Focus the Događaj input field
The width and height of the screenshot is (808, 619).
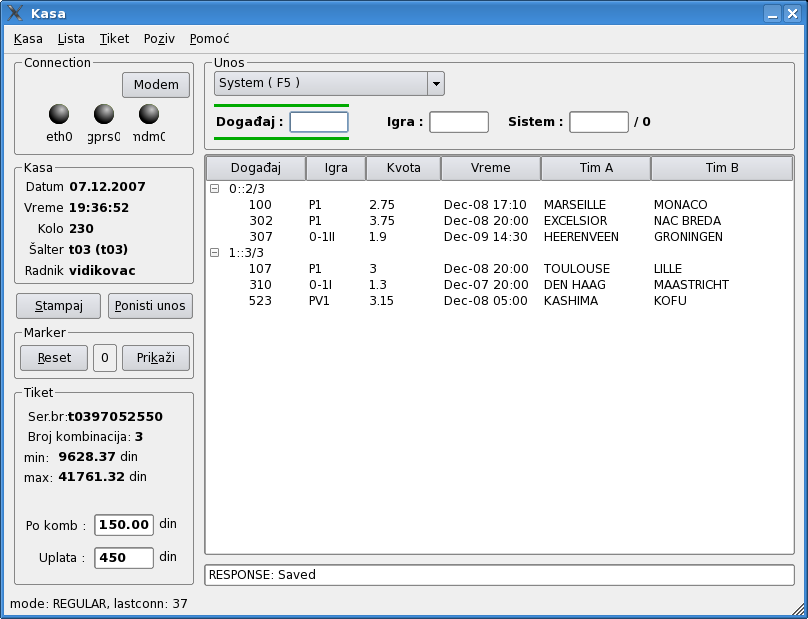pyautogui.click(x=319, y=122)
